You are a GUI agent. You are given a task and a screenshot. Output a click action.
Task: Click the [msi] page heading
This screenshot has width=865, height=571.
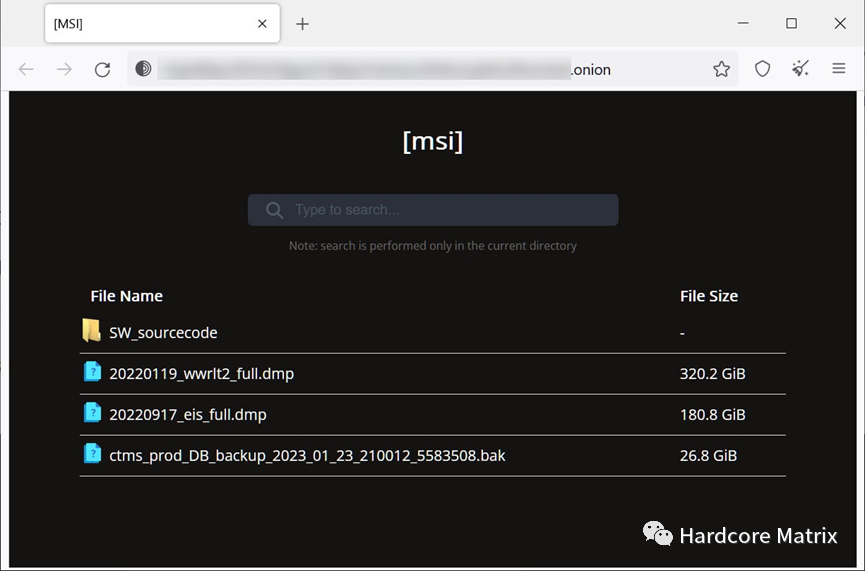(x=432, y=142)
